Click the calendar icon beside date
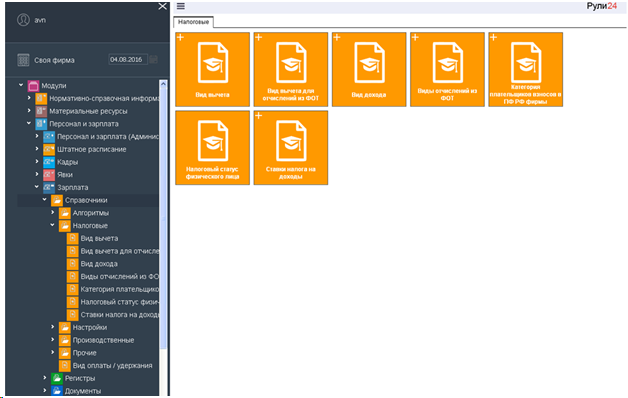Image resolution: width=628 pixels, height=398 pixels. coord(154,60)
